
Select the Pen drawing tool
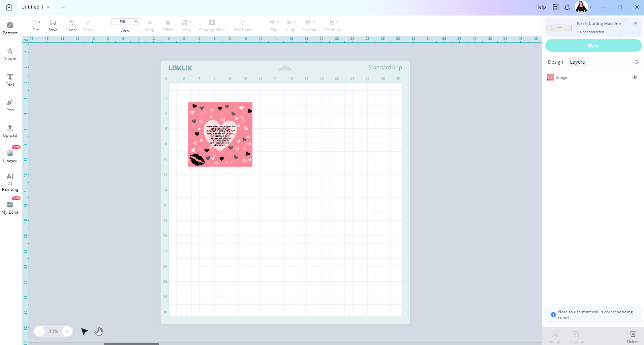pyautogui.click(x=10, y=105)
